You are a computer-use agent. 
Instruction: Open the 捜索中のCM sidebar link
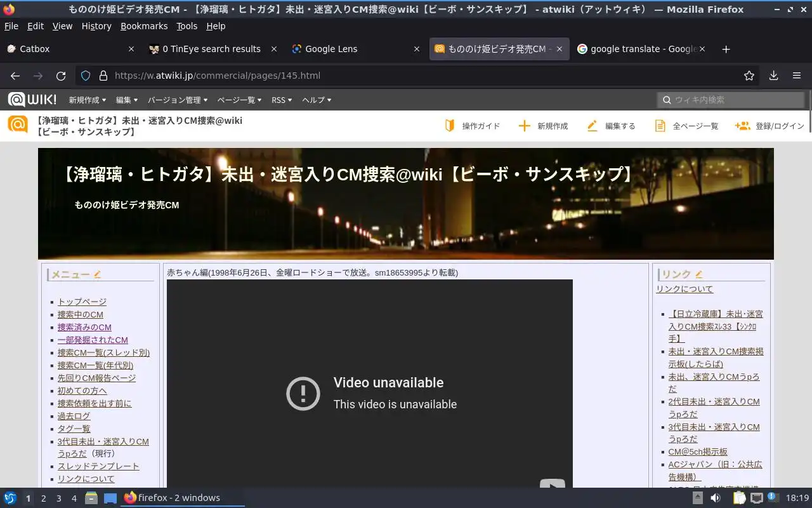80,314
